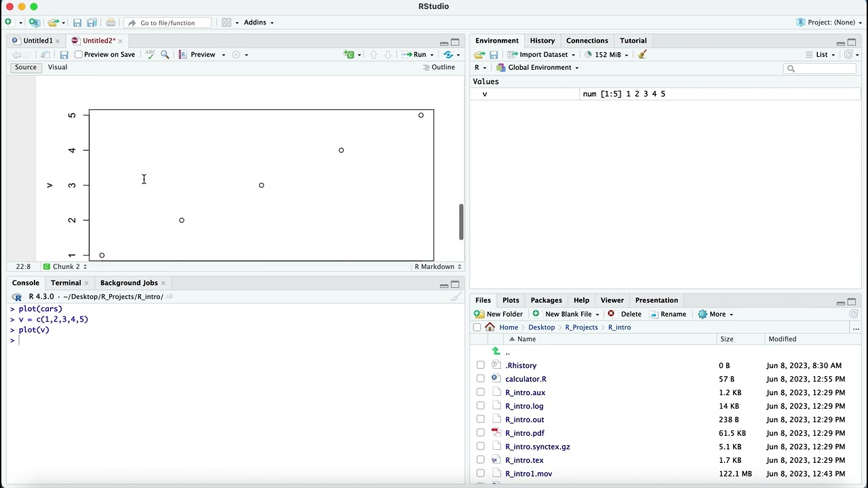Open the Packages tab
The width and height of the screenshot is (868, 488).
click(546, 300)
